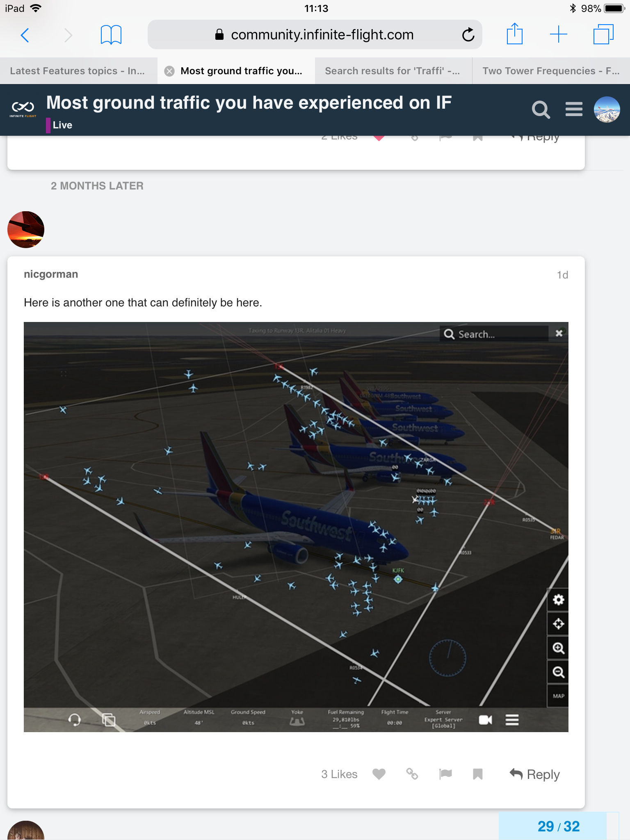630x840 pixels.
Task: Switch to Two Tower Frequencies tab
Action: tap(551, 71)
